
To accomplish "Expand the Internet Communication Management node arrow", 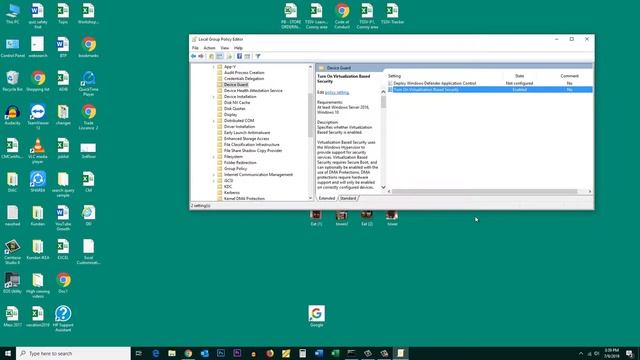I will click(213, 175).
